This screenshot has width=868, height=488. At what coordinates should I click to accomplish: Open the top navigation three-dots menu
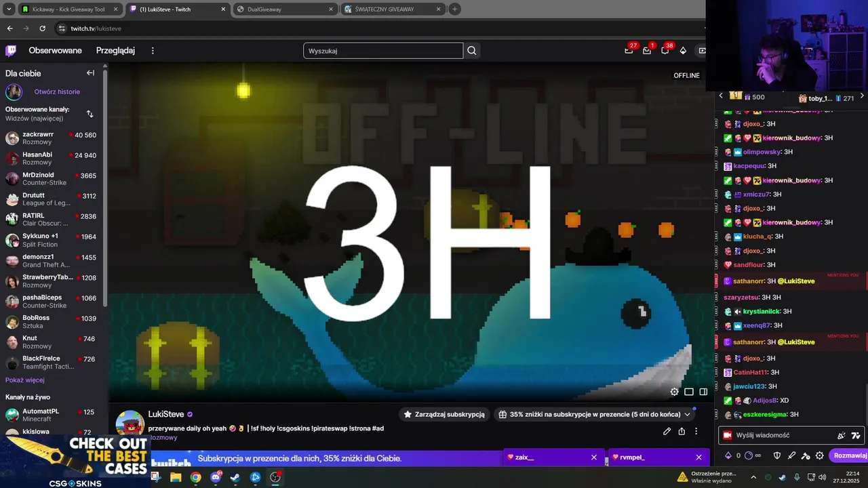[153, 51]
